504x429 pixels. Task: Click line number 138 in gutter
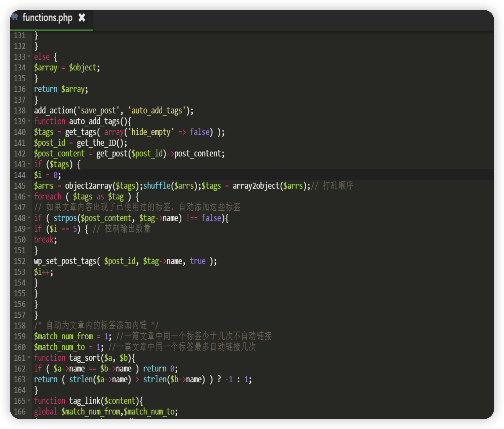(20, 111)
